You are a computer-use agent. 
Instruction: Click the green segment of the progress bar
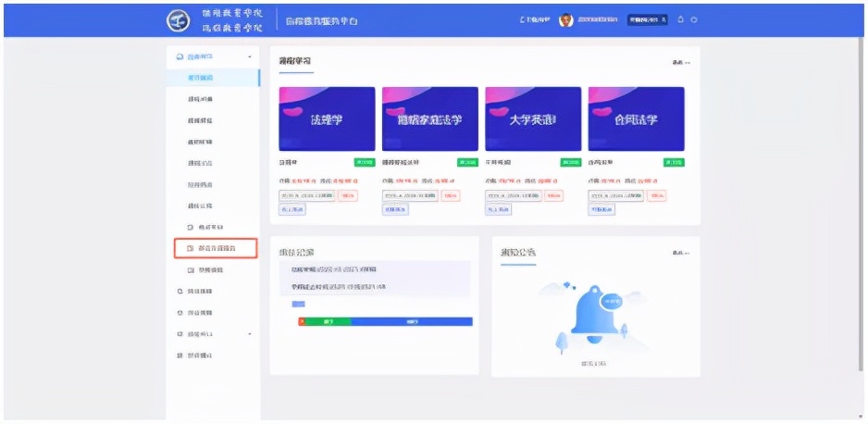point(328,321)
